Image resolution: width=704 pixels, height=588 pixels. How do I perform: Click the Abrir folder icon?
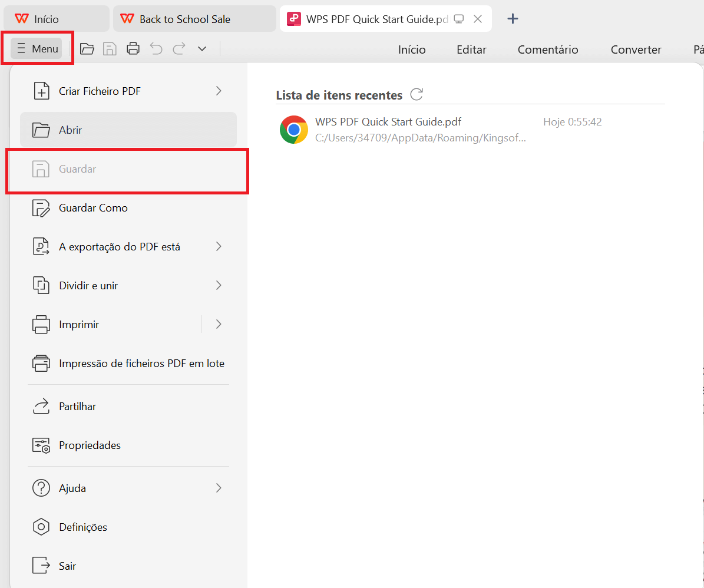coord(41,130)
